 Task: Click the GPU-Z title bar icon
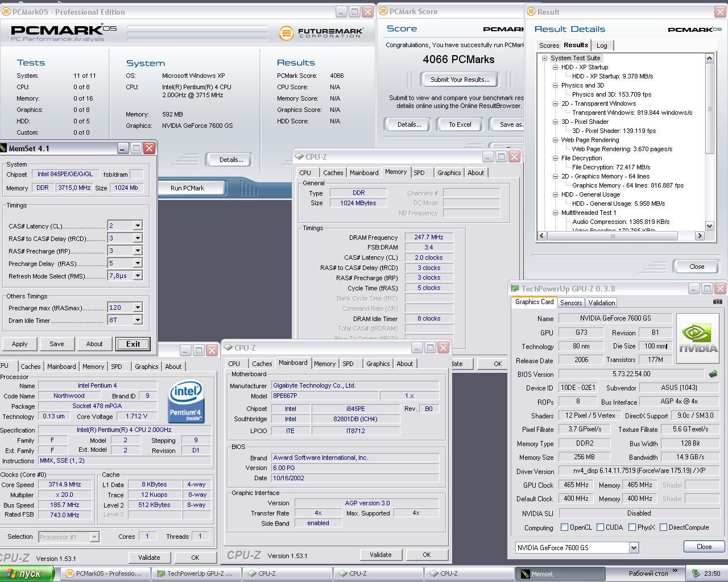(515, 289)
